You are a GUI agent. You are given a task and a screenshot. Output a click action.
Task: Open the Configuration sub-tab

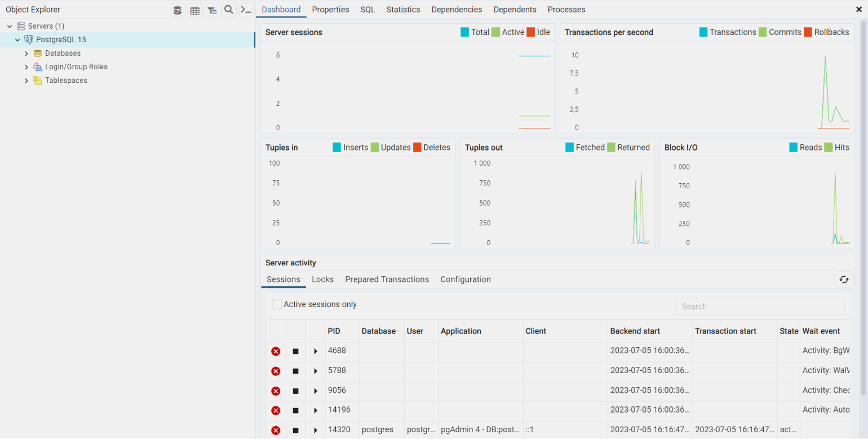pos(466,280)
